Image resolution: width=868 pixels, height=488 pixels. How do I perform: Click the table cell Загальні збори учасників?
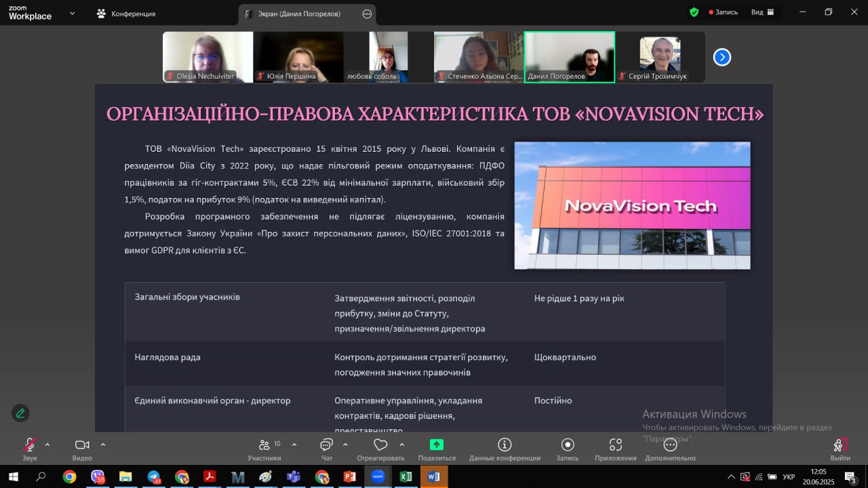point(187,297)
